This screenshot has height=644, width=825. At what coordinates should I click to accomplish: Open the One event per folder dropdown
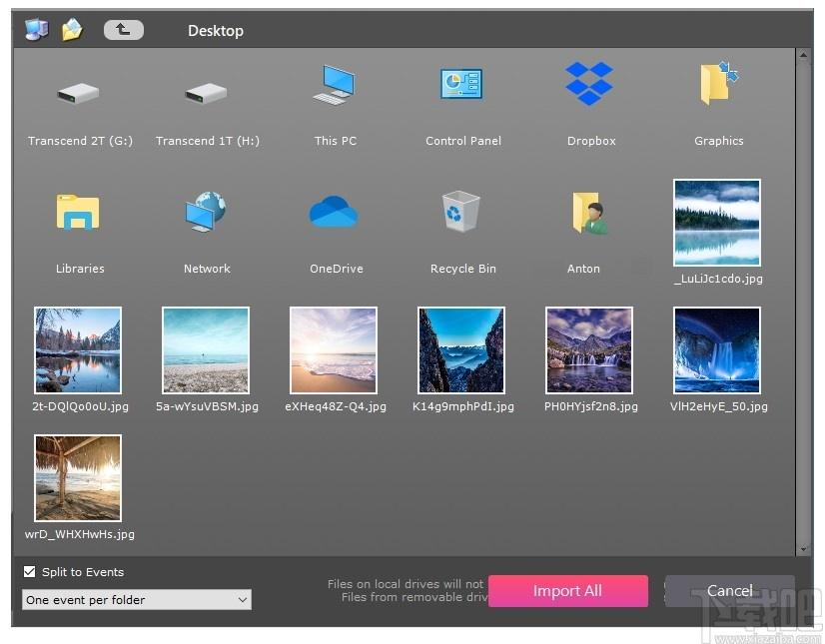[x=137, y=600]
